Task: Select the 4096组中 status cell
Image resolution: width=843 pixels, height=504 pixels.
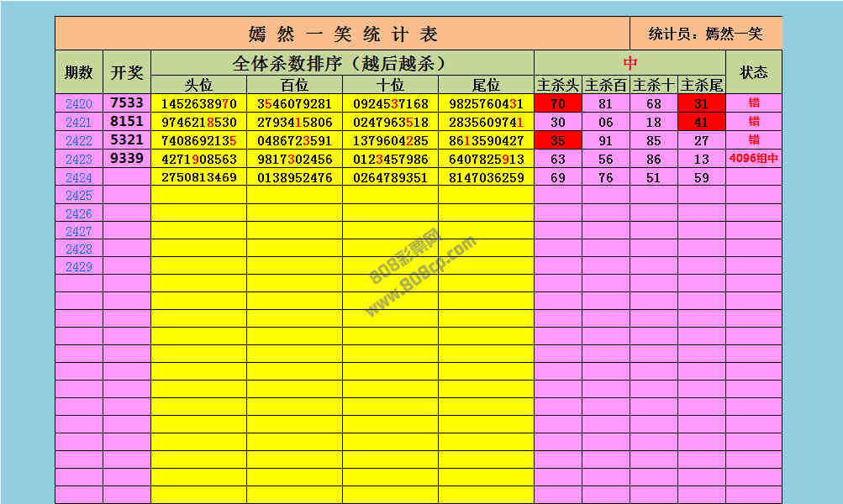Action: 753,159
